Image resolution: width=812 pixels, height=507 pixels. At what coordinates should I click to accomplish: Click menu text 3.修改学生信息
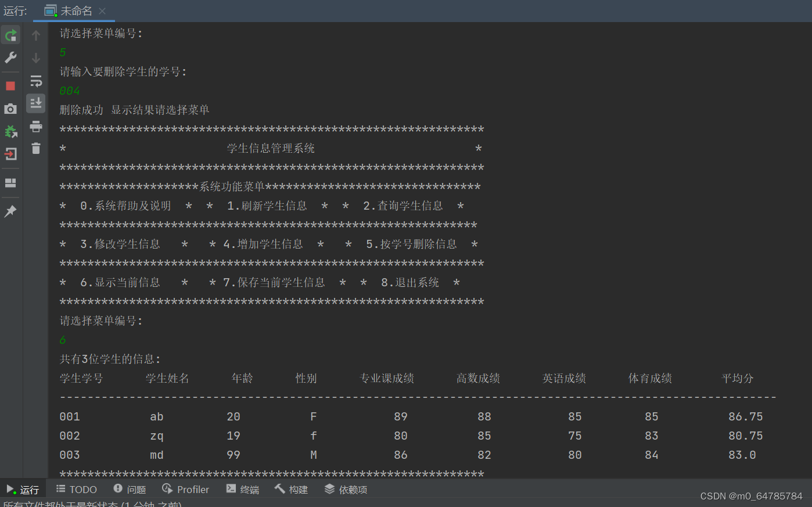[120, 244]
